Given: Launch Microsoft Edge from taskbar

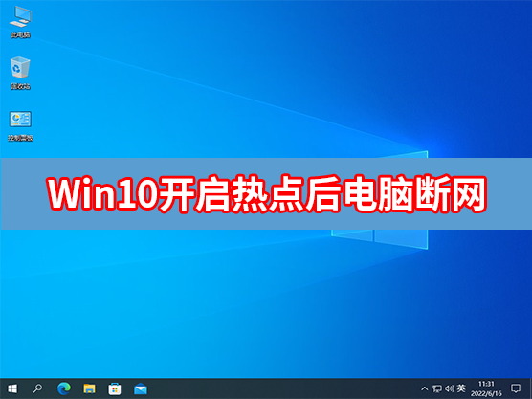Looking at the screenshot, I should (x=64, y=388).
